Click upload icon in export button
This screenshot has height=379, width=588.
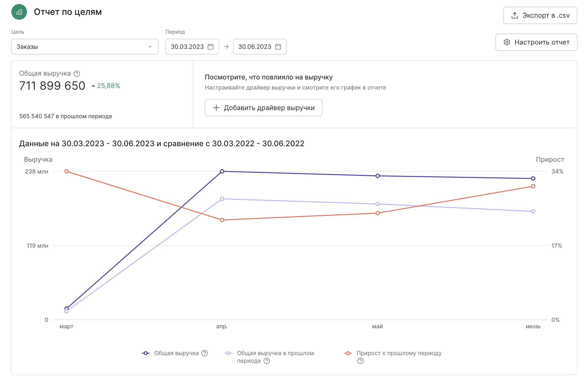pyautogui.click(x=514, y=15)
